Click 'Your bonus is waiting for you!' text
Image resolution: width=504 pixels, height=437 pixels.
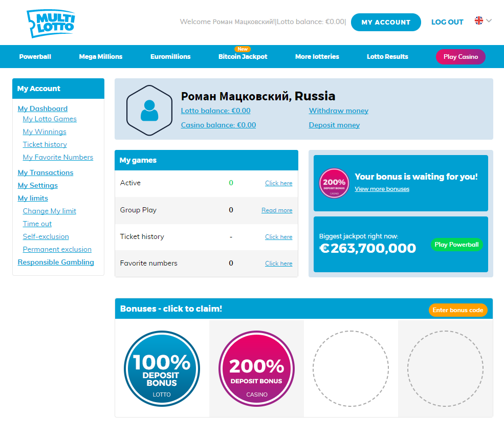click(416, 177)
